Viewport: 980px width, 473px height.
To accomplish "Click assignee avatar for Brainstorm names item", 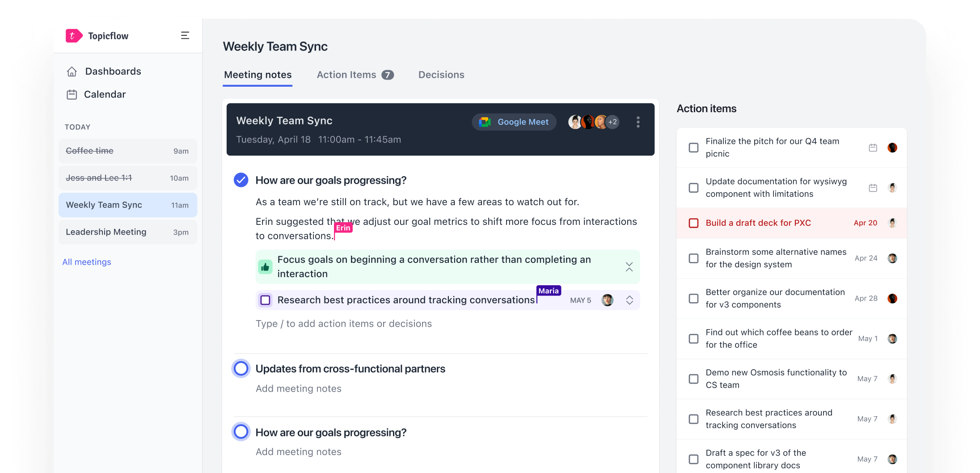I will pyautogui.click(x=892, y=258).
